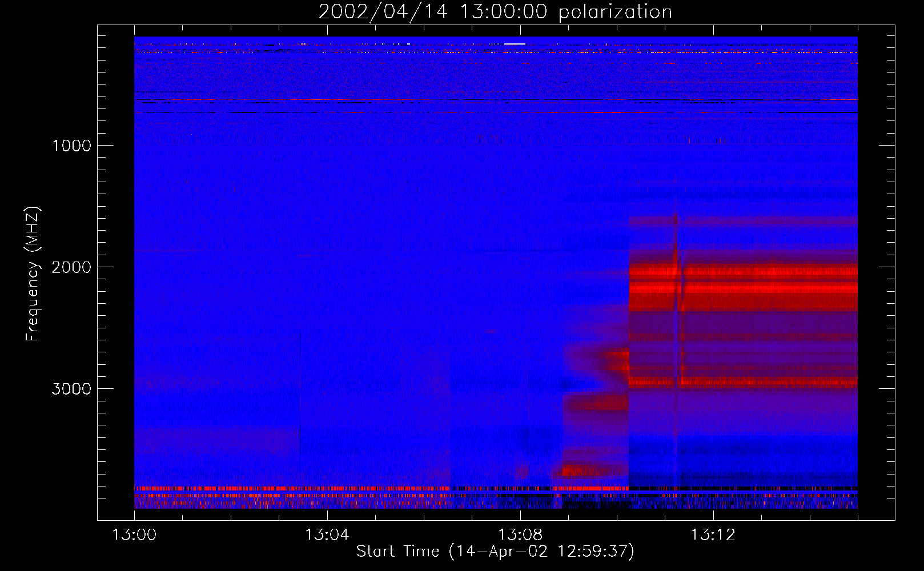924x571 pixels.
Task: Click the '13:04' time axis label
Action: 327,535
